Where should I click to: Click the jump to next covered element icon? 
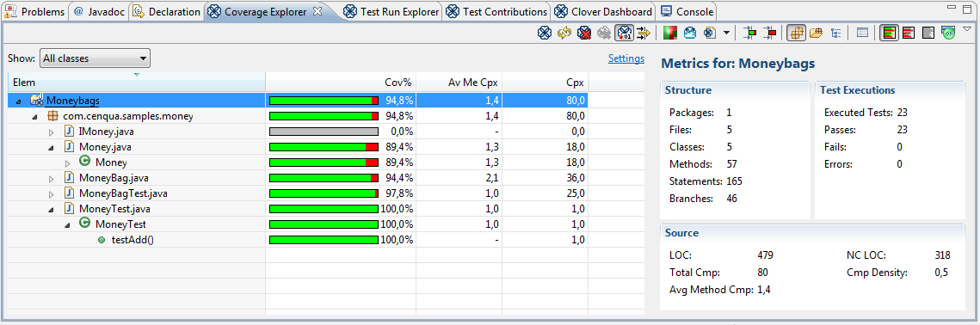(x=750, y=34)
